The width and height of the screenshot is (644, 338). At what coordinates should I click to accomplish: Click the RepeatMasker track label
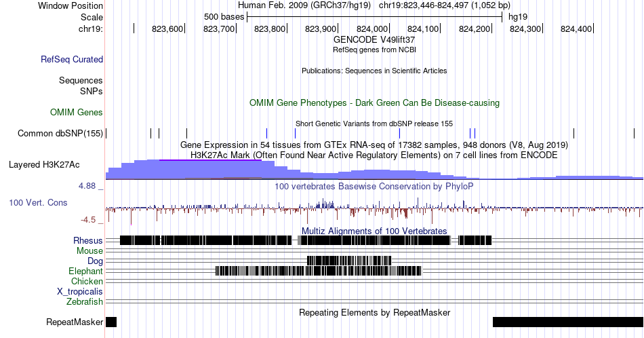[75, 322]
